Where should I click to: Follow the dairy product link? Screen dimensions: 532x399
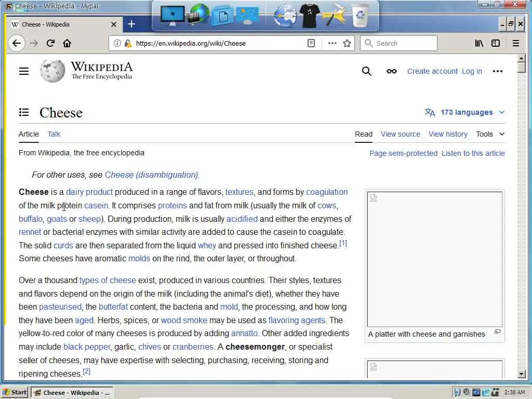[89, 192]
